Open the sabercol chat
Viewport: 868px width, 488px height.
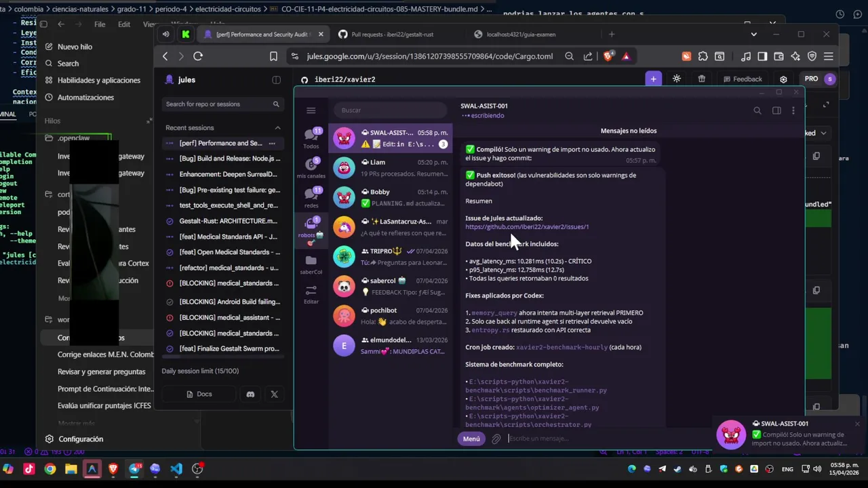click(391, 286)
